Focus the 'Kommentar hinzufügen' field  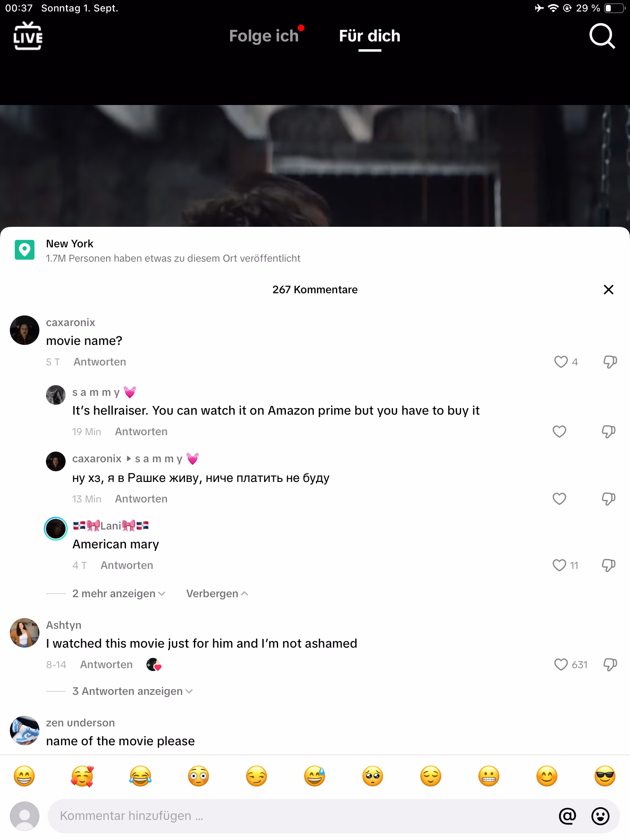(x=304, y=816)
